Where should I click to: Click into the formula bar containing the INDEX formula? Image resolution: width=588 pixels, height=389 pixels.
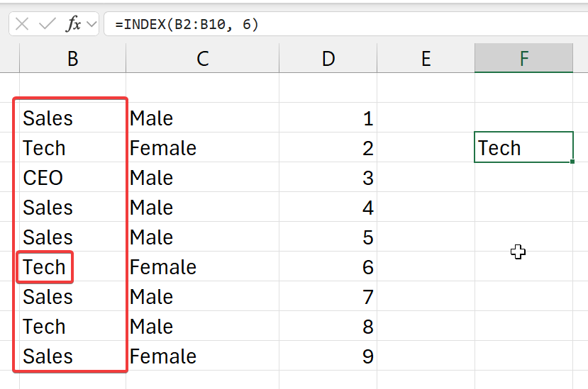coord(340,24)
